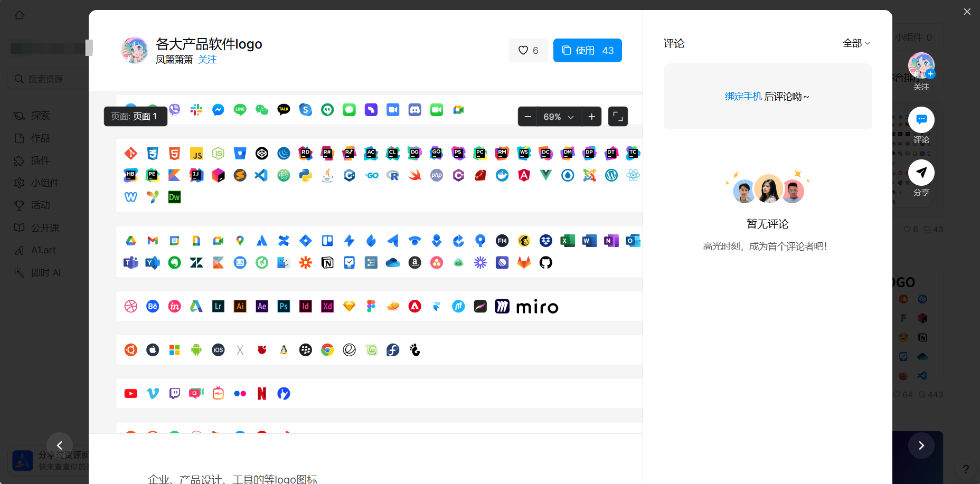Viewport: 980px width, 484px height.
Task: Click the home icon in background
Action: [x=20, y=15]
